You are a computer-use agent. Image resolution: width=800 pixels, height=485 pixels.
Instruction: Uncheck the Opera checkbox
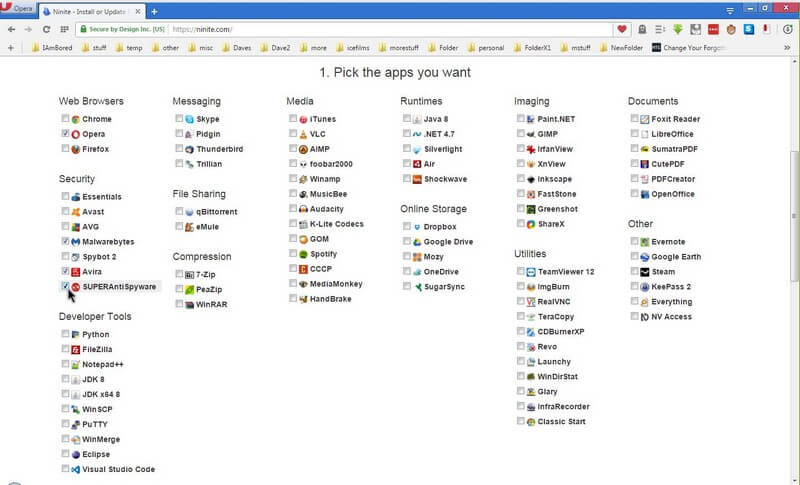65,134
